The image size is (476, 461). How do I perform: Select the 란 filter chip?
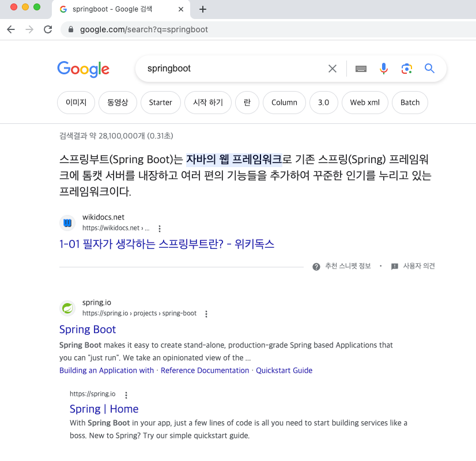[x=247, y=103]
